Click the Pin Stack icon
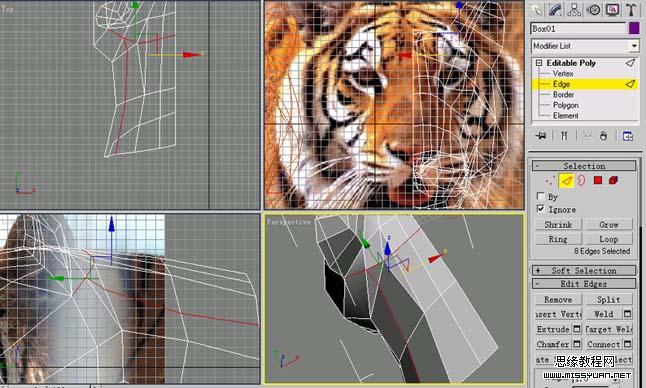The height and width of the screenshot is (388, 646). click(x=541, y=136)
